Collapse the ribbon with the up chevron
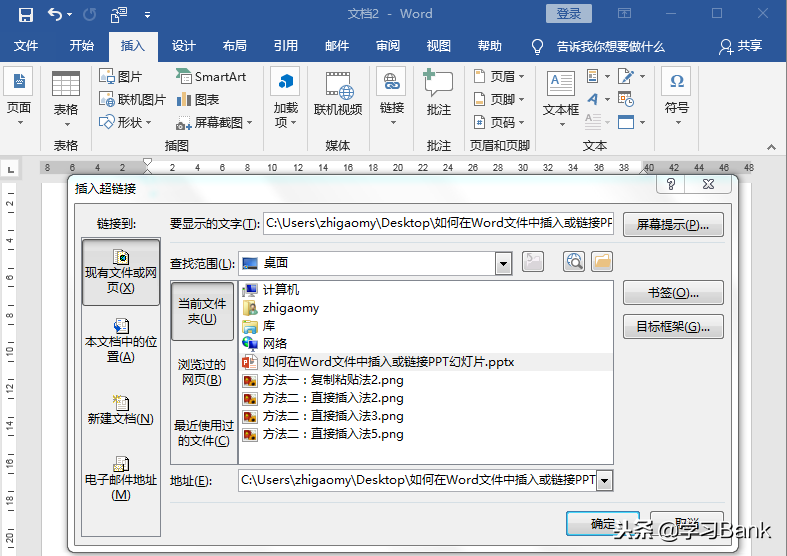Image resolution: width=787 pixels, height=556 pixels. click(x=771, y=147)
